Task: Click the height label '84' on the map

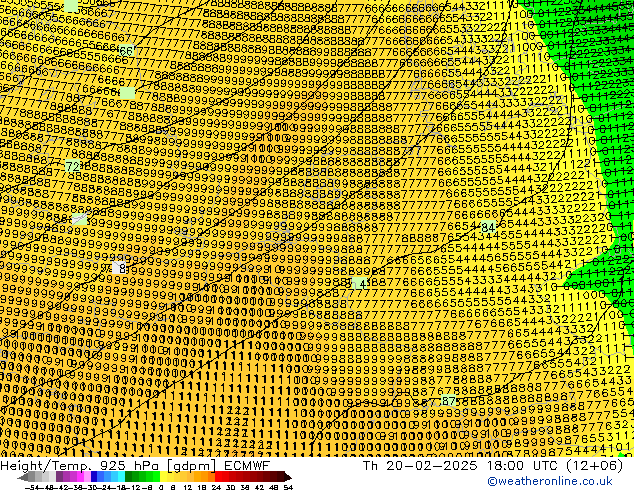Action: (x=488, y=227)
